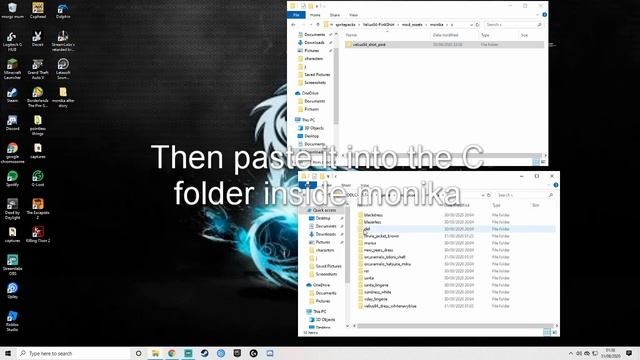Open File Explorer from the taskbar
This screenshot has width=640, height=360.
(x=156, y=353)
